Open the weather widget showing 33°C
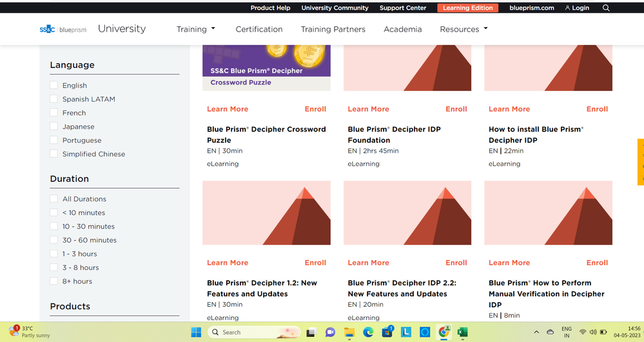The image size is (644, 342). (30, 332)
